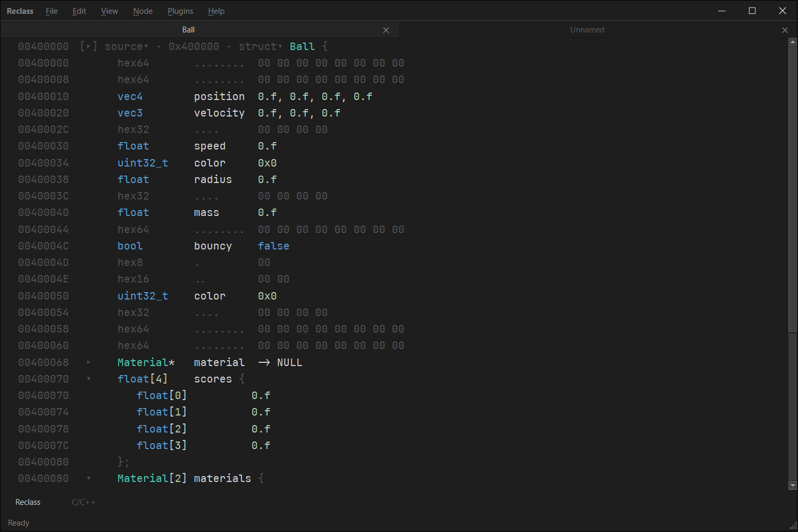The height and width of the screenshot is (532, 798).
Task: Select color field at offset 00400034
Action: click(x=210, y=163)
